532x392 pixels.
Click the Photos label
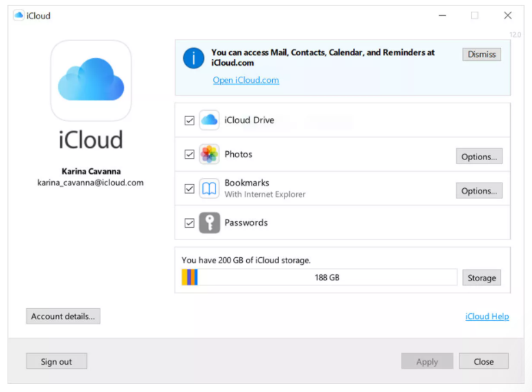click(x=238, y=155)
